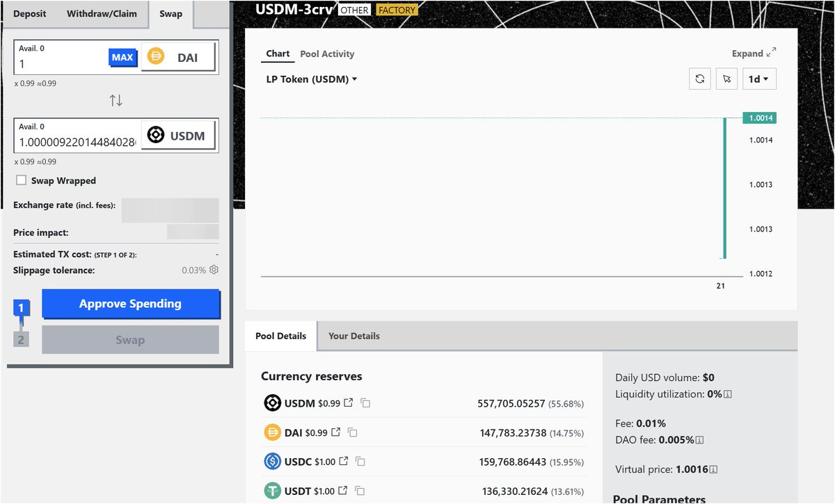
Task: Switch to the Deposit tab
Action: coord(30,14)
